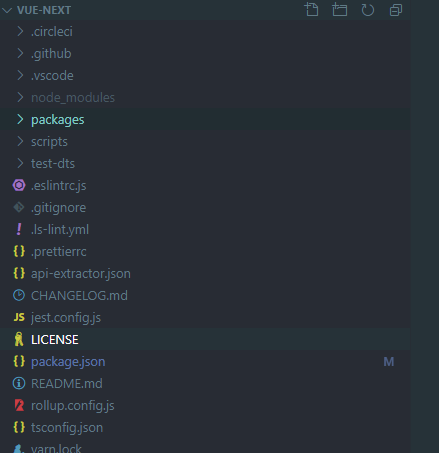Expand the .circleci folder chevron

[20, 31]
